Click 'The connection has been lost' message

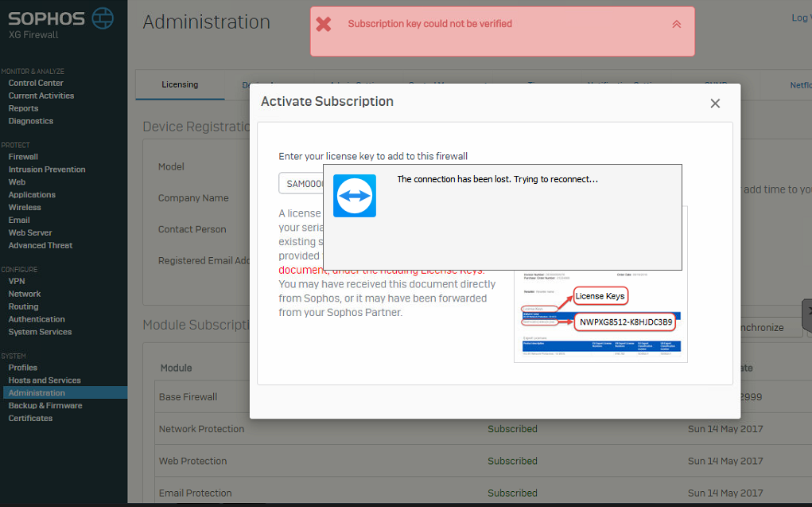tap(497, 179)
